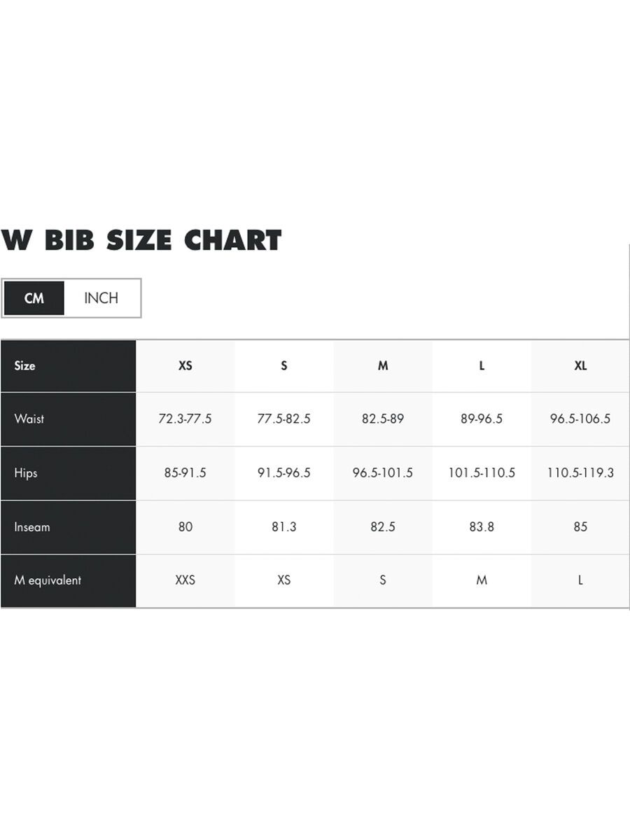Click the Size header label cell
Screen dimensions: 630x840
tap(25, 366)
